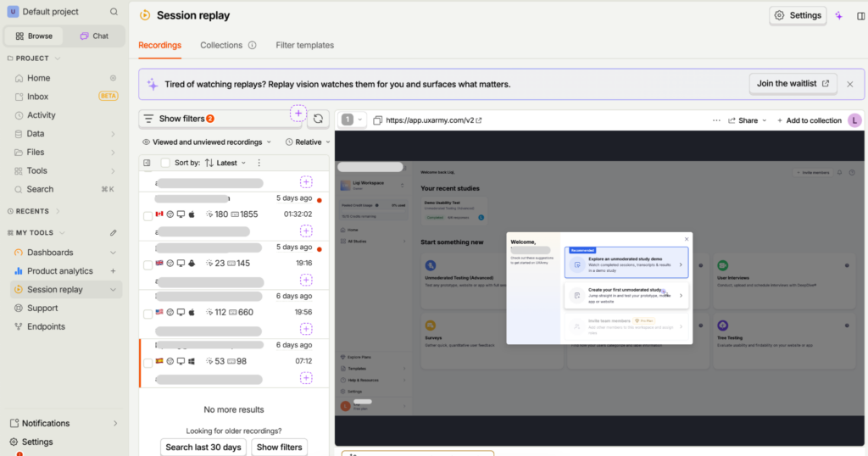Image resolution: width=868 pixels, height=456 pixels.
Task: Open the three-dot menu beside Share
Action: pos(716,120)
